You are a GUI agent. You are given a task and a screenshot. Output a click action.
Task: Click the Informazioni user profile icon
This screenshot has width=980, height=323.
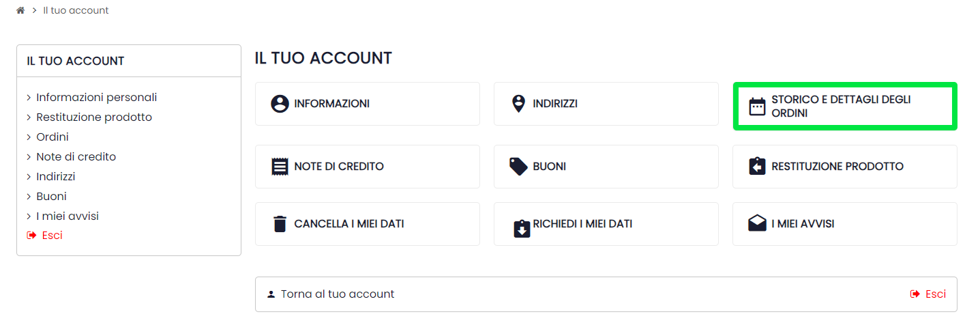pyautogui.click(x=280, y=104)
